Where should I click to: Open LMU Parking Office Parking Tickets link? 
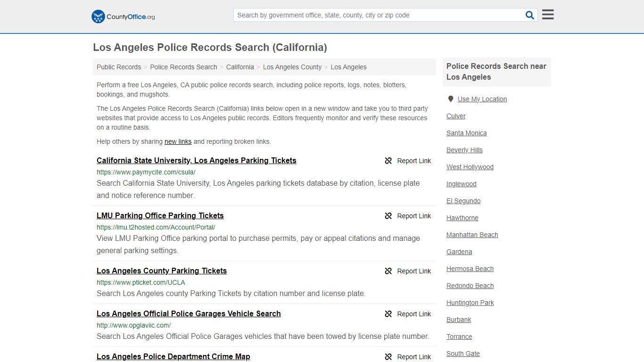[160, 215]
